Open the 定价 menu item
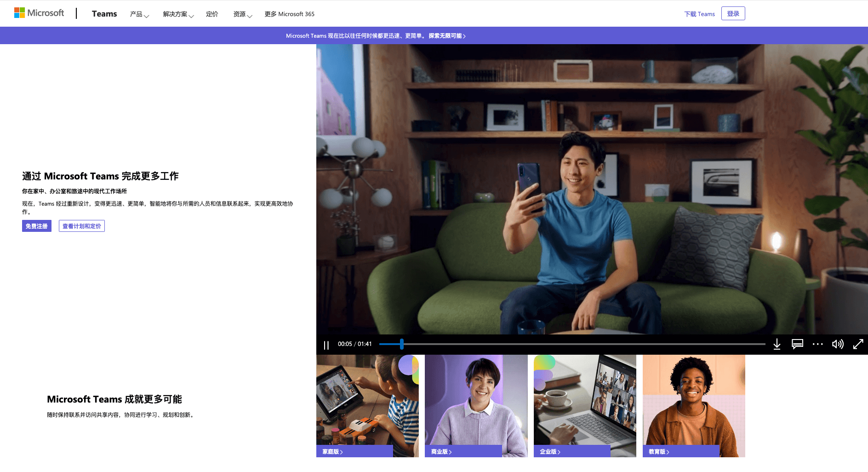868x472 pixels. tap(212, 14)
